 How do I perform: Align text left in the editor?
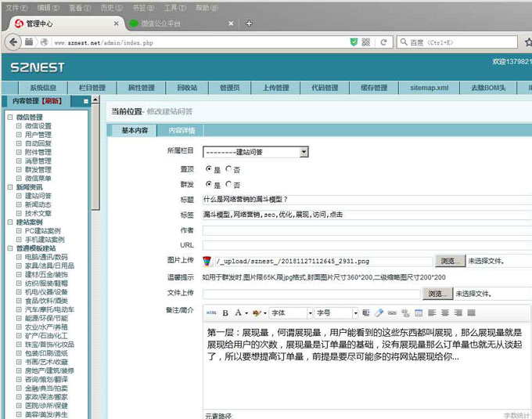[x=430, y=312]
